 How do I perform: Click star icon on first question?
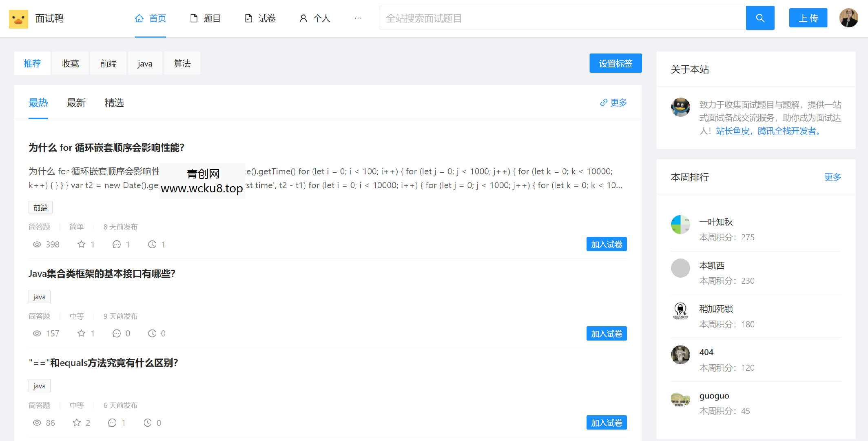pos(81,244)
